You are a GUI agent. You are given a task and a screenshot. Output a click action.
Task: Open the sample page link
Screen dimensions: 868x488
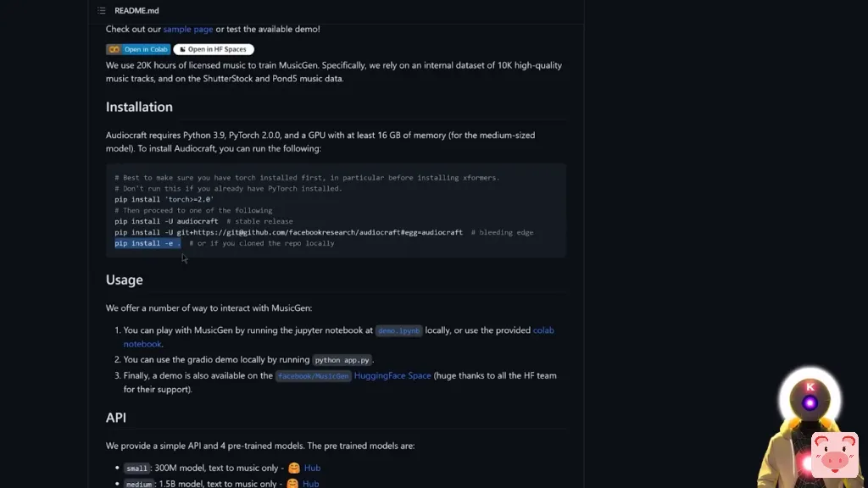pyautogui.click(x=188, y=29)
